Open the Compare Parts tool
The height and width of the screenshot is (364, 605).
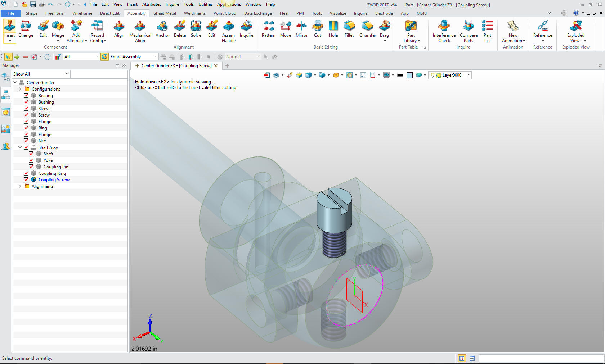click(469, 32)
